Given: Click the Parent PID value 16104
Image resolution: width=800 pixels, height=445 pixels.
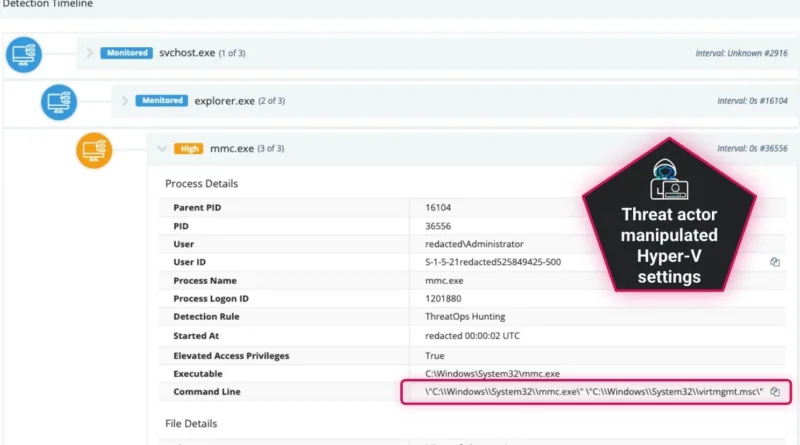Looking at the screenshot, I should click(438, 208).
